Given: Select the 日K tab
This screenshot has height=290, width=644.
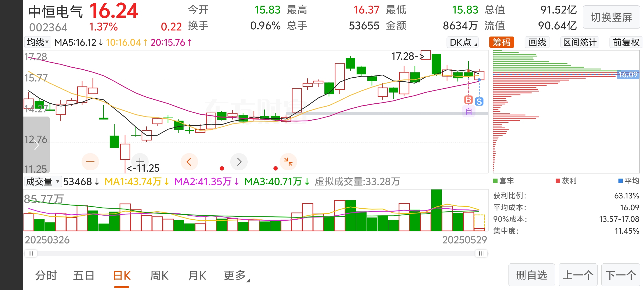Looking at the screenshot, I should (x=122, y=275).
